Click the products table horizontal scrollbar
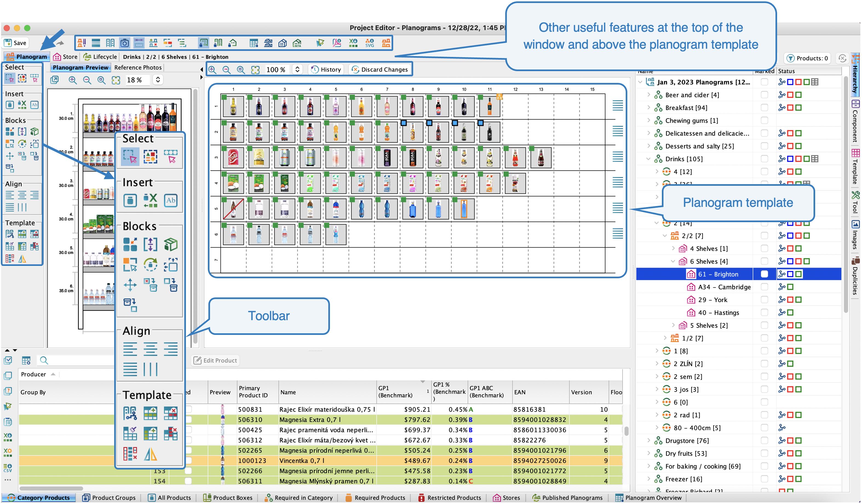862x504 pixels. pyautogui.click(x=51, y=489)
